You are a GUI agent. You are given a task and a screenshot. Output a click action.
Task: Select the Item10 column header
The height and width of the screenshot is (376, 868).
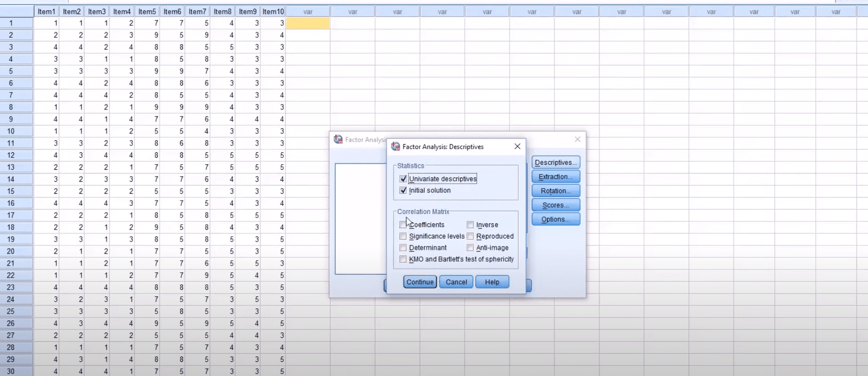(273, 11)
